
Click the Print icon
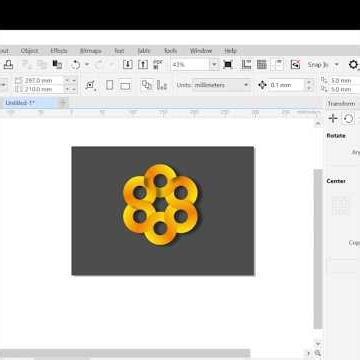point(8,65)
